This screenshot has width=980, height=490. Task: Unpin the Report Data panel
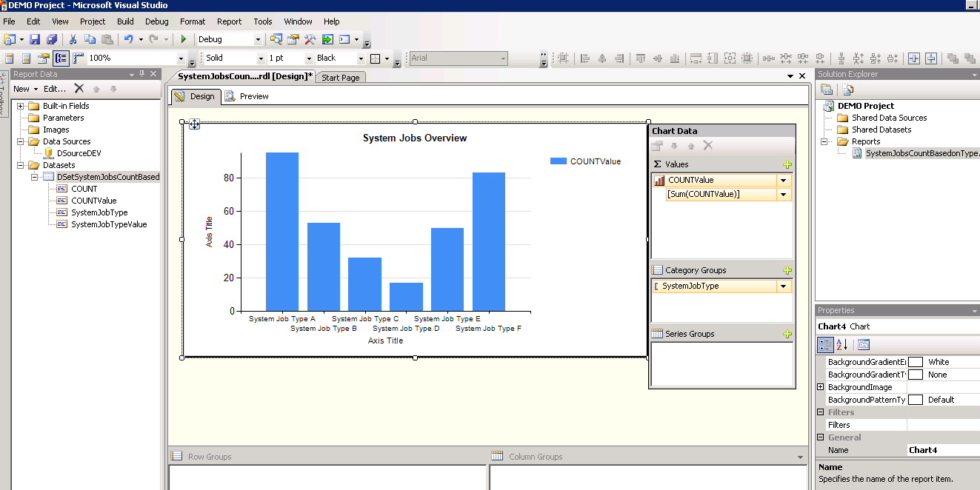pos(141,73)
